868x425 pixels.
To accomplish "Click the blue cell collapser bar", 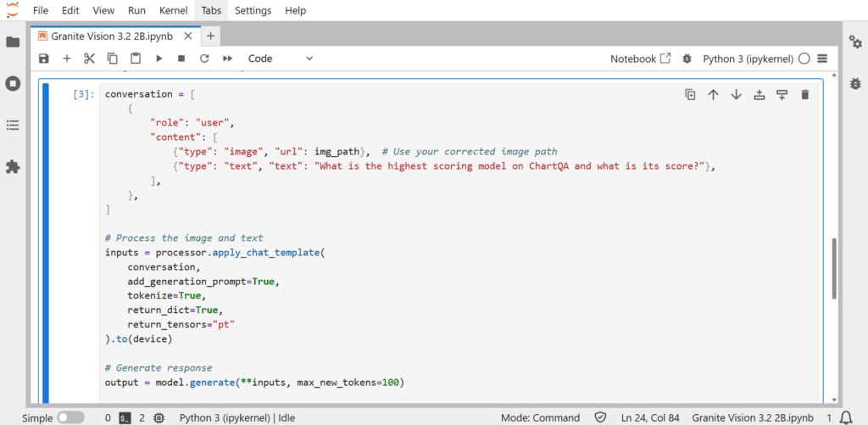I will 46,243.
